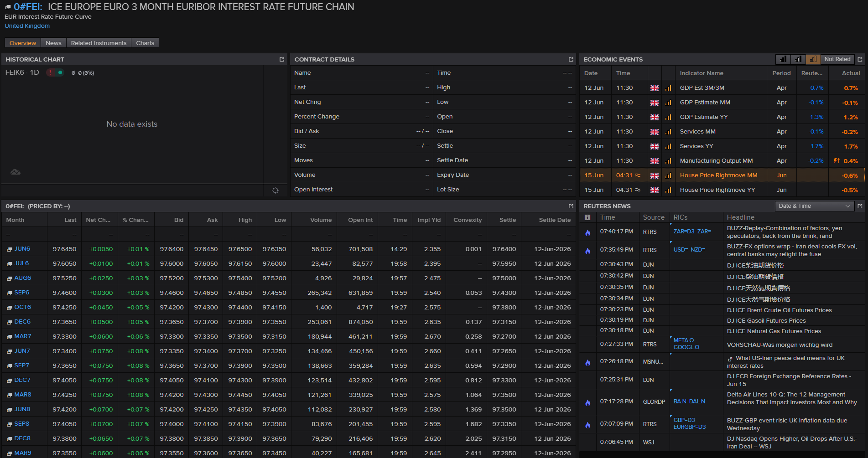
Task: Switch to the Related Instruments tab
Action: click(x=99, y=43)
